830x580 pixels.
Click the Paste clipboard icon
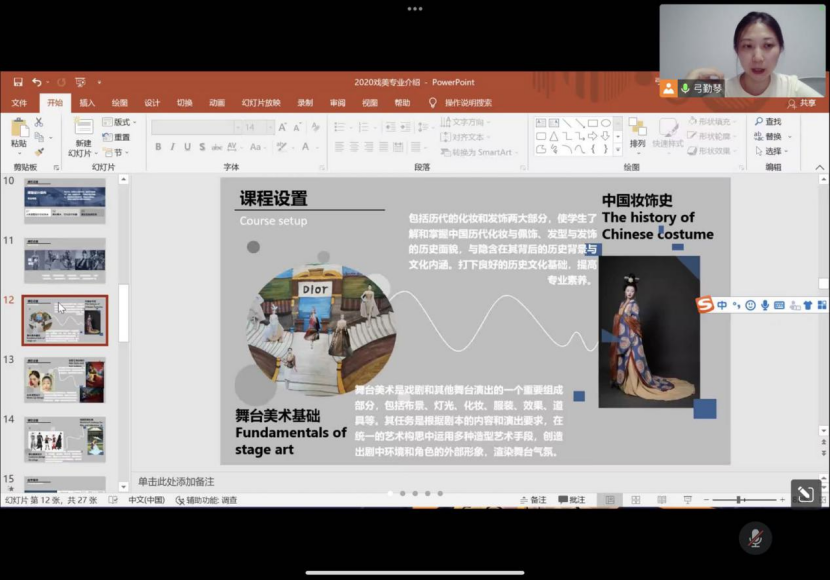tap(19, 129)
